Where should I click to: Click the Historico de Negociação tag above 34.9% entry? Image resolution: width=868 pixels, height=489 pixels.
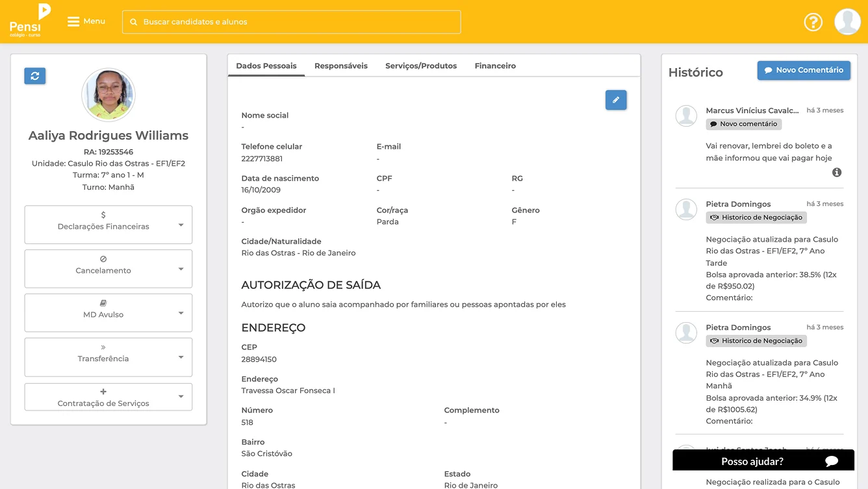point(756,341)
